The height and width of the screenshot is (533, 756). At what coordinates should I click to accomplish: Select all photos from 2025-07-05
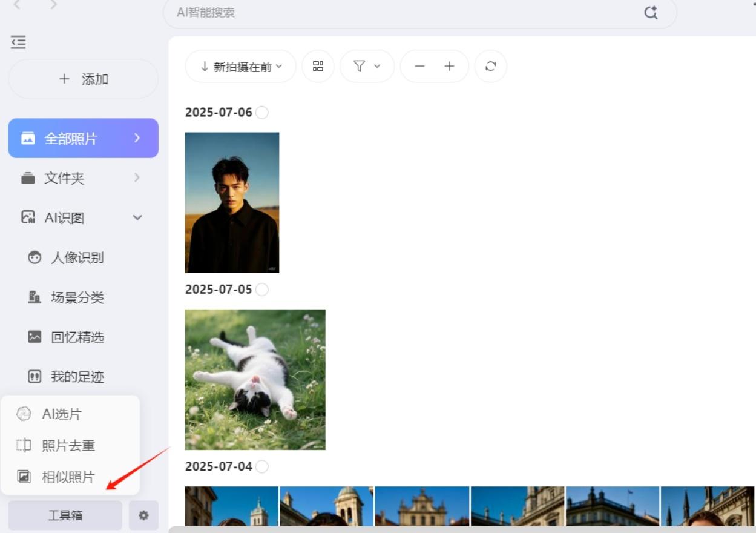tap(261, 289)
